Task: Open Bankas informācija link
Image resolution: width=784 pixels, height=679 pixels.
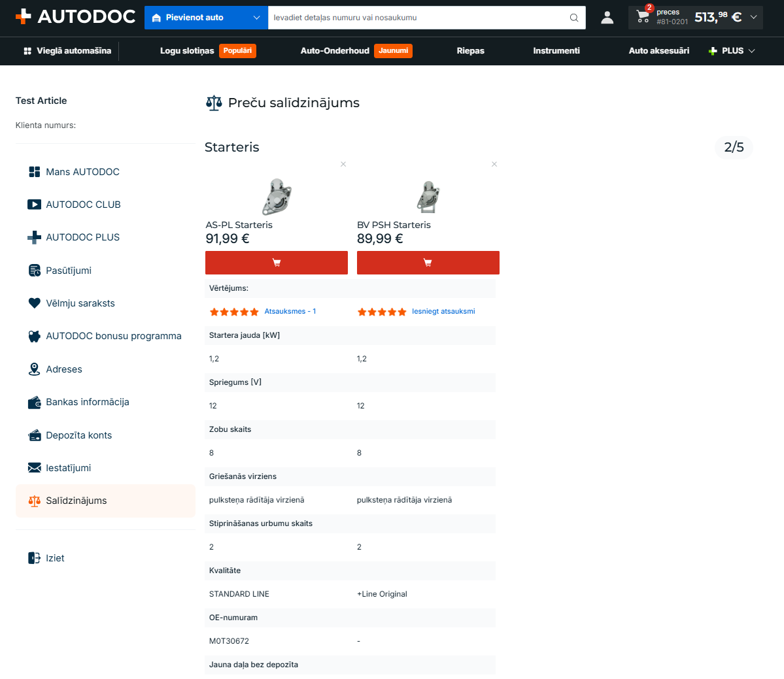Action: pyautogui.click(x=88, y=402)
